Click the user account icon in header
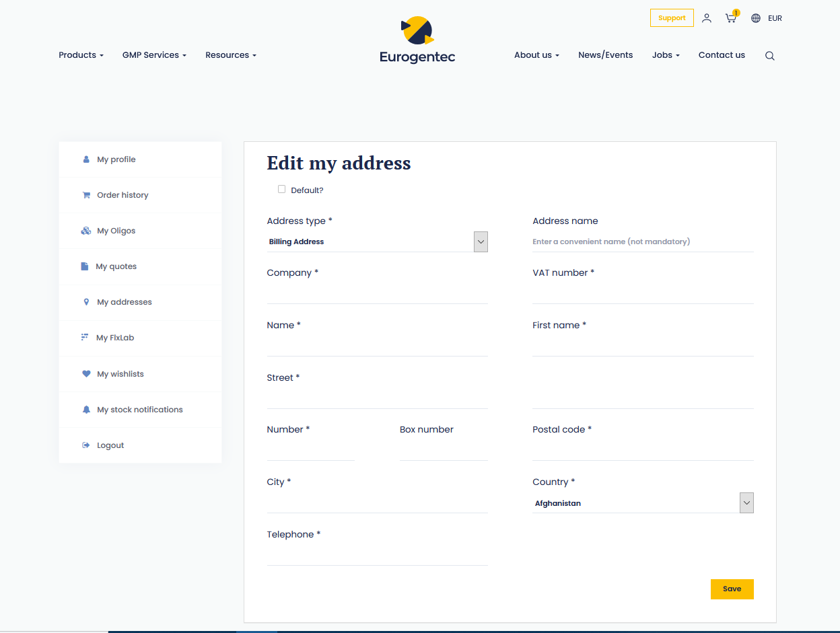 (x=706, y=18)
